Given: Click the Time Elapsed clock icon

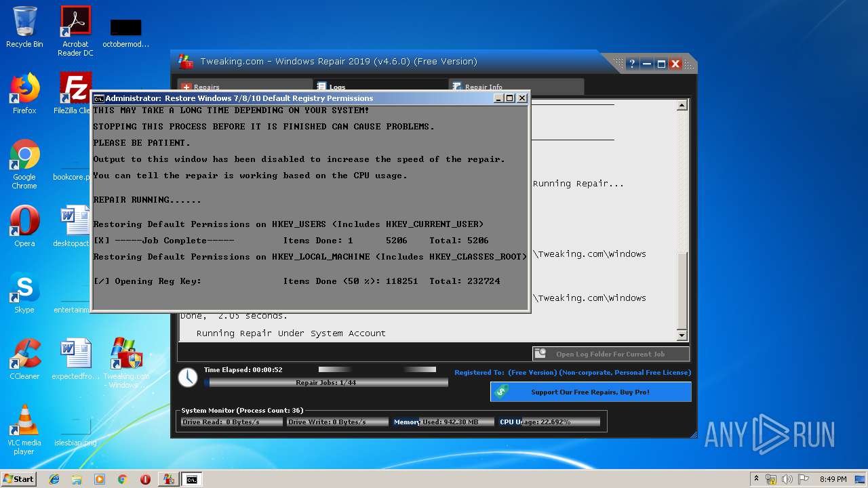Looking at the screenshot, I should [x=188, y=378].
